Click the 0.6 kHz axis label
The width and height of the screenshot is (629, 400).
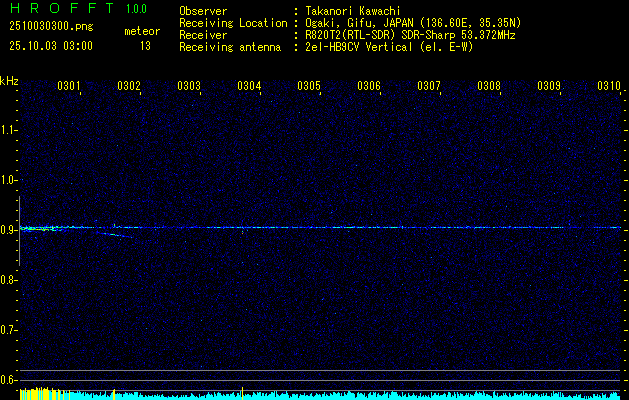[8, 380]
